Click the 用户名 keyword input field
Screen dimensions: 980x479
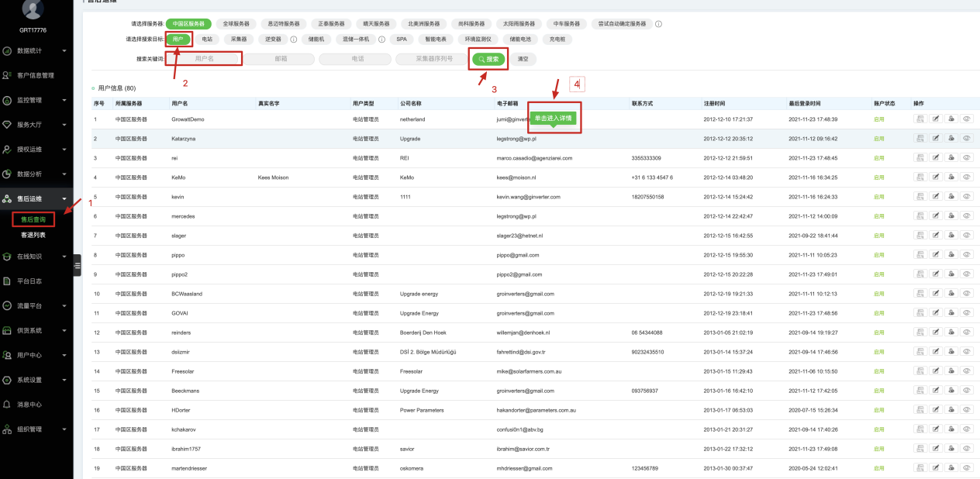[204, 59]
